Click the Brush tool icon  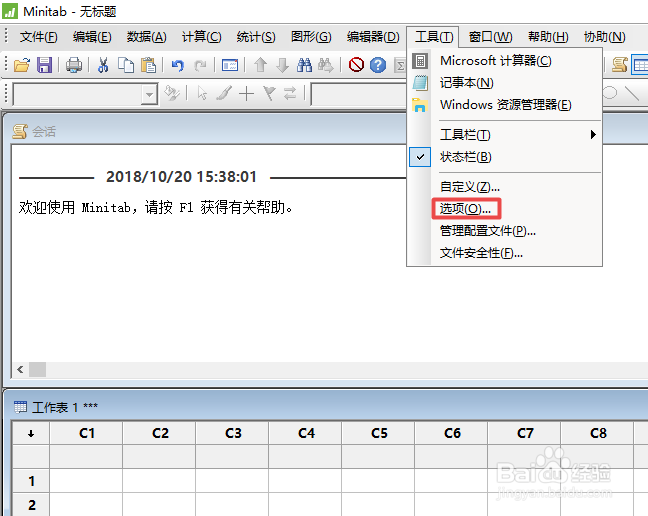[x=224, y=93]
